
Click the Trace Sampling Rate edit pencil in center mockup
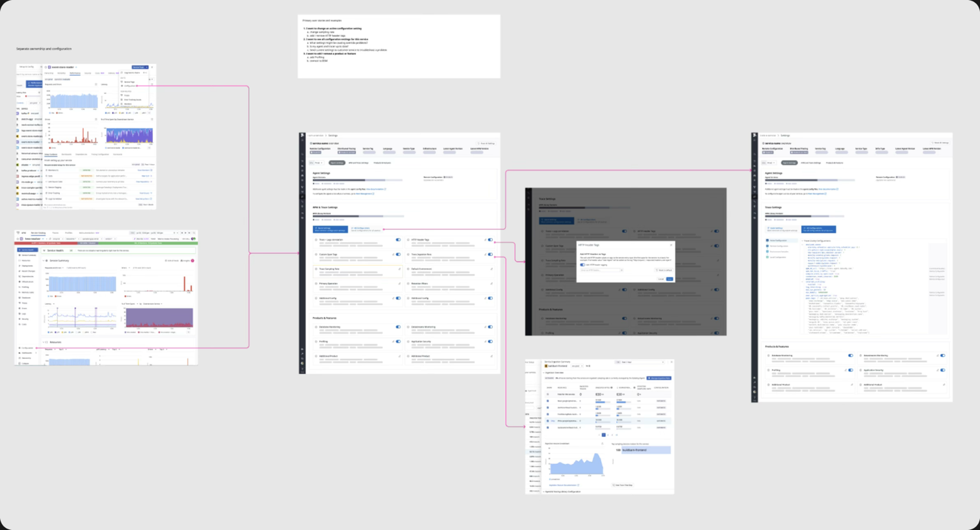pyautogui.click(x=400, y=268)
